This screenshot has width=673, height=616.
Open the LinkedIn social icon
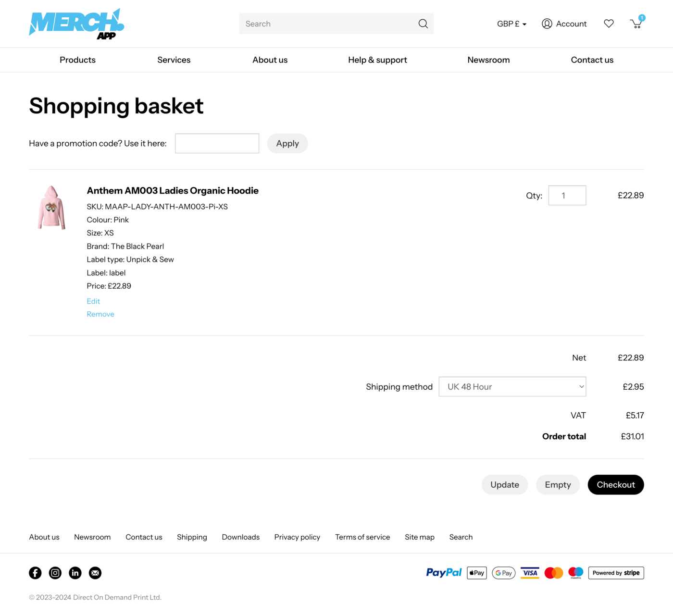[x=75, y=573]
